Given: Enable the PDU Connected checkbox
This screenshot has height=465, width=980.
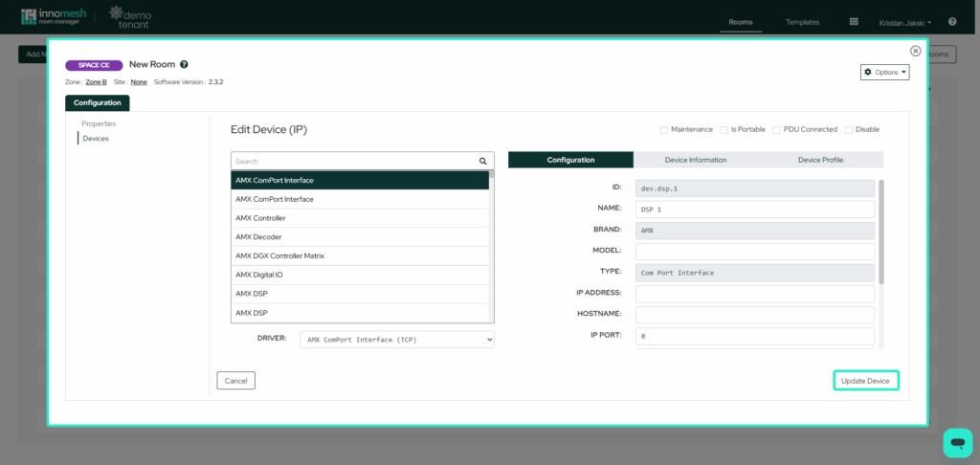Looking at the screenshot, I should [x=776, y=130].
